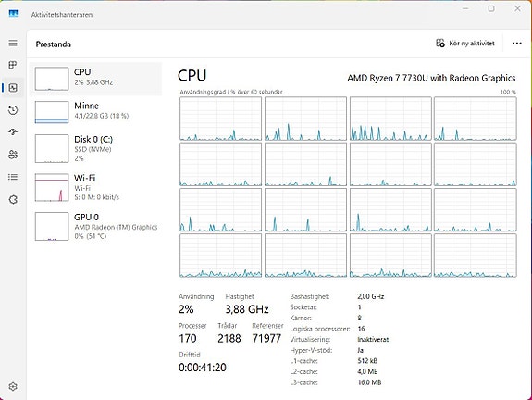Click the 512 kB L1-cache value
This screenshot has width=532, height=400.
[367, 360]
